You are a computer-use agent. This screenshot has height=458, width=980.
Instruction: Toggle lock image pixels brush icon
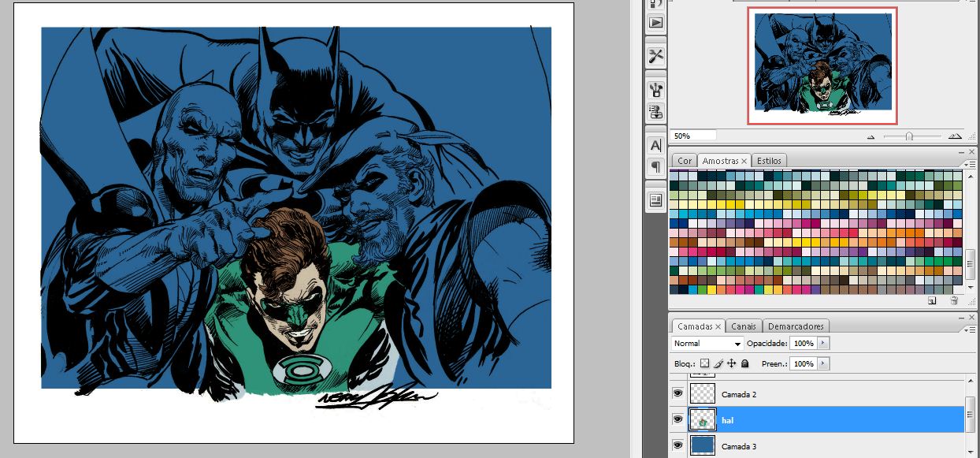(x=718, y=363)
